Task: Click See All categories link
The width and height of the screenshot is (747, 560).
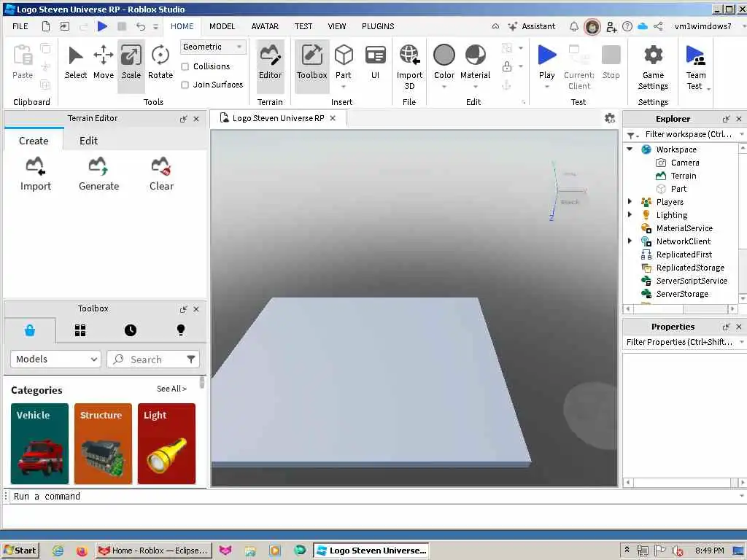Action: 171,389
